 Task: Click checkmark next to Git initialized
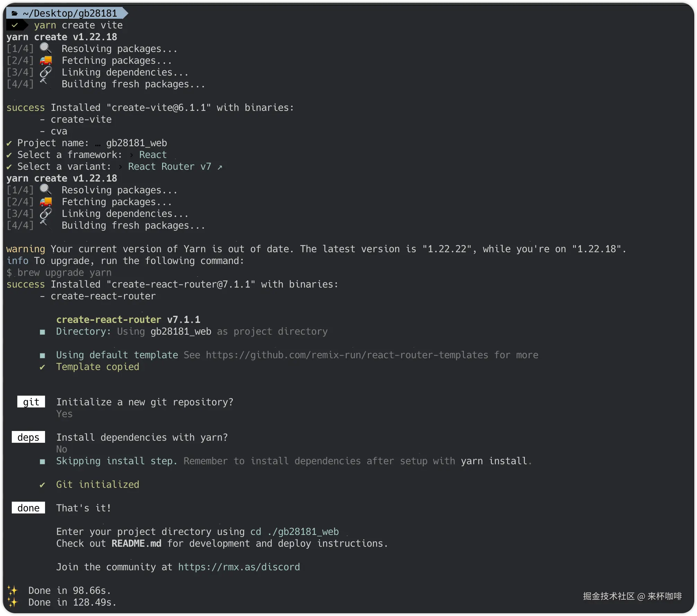pos(42,485)
